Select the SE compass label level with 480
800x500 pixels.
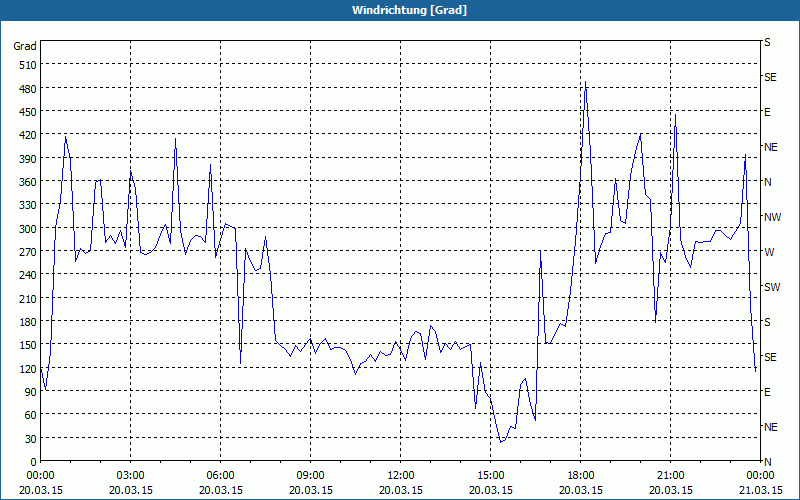(x=770, y=77)
